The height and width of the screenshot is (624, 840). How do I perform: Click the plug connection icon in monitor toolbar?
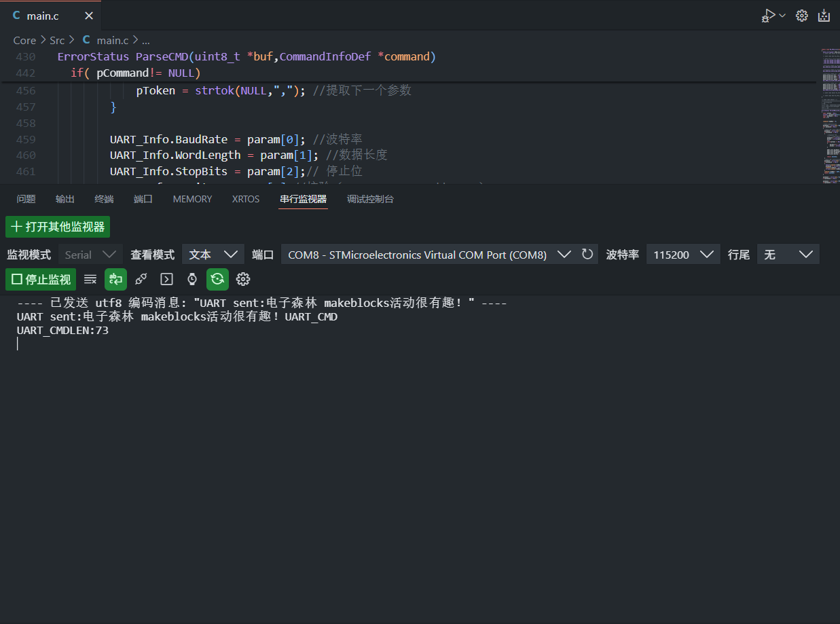pyautogui.click(x=141, y=279)
